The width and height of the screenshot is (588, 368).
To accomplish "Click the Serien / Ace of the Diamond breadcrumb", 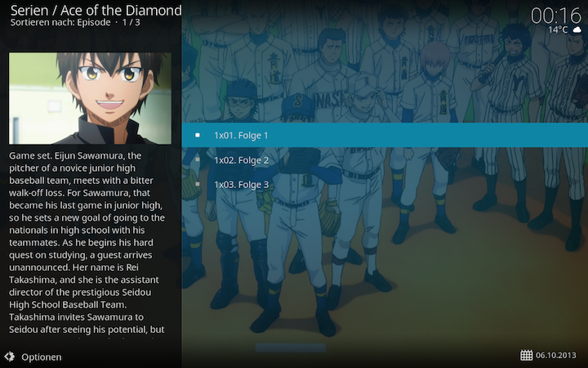I will (x=96, y=10).
